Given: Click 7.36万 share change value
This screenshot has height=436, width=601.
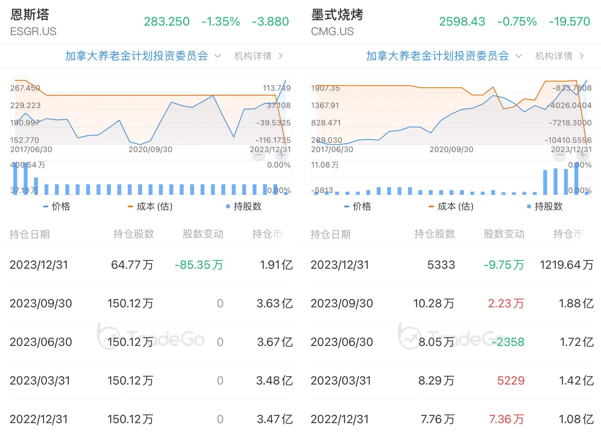Looking at the screenshot, I should pos(506,419).
